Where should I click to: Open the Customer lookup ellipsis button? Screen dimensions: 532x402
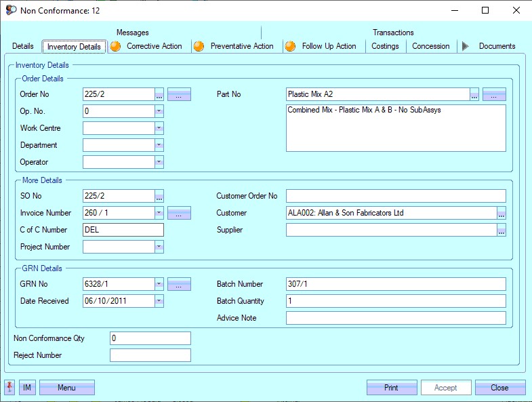pyautogui.click(x=501, y=213)
